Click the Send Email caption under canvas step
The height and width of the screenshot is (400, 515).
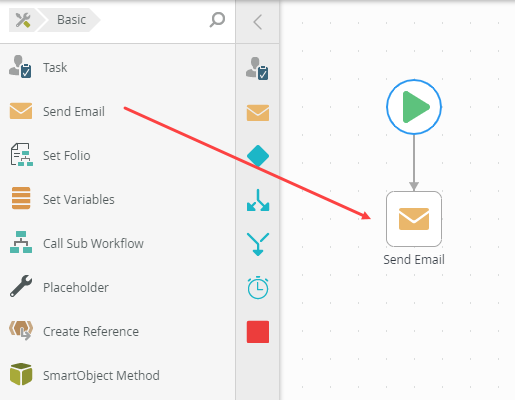coord(414,259)
